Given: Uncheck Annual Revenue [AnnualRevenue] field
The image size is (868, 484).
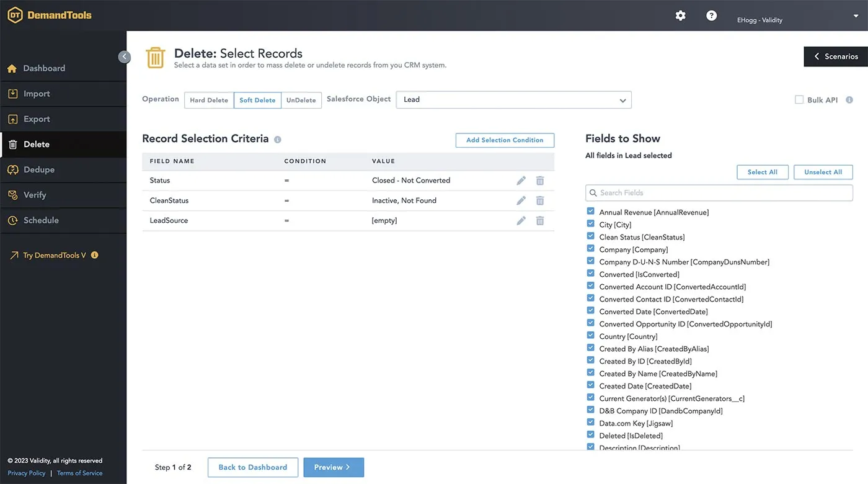Looking at the screenshot, I should click(x=590, y=212).
